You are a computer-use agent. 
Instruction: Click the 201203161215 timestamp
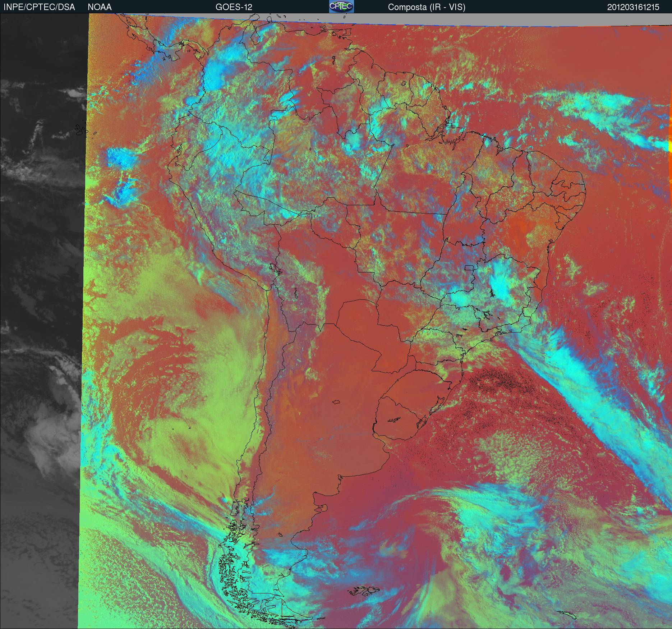pyautogui.click(x=633, y=7)
